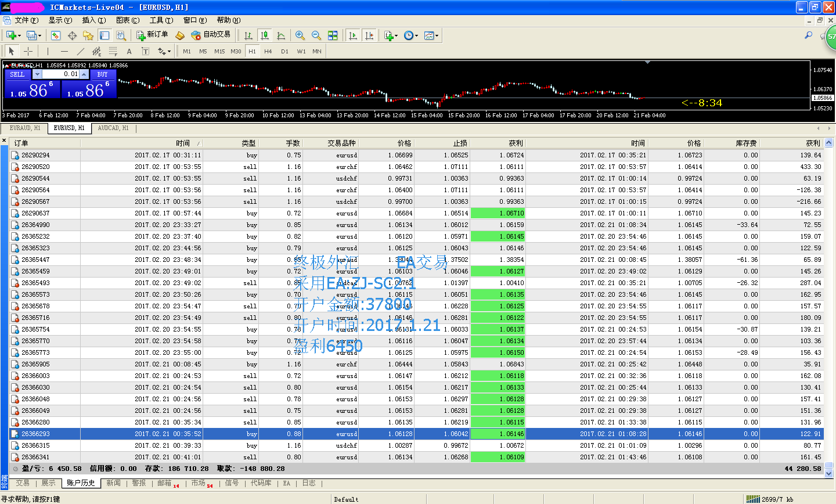Screen dimensions: 836x504
Task: Open the 图表 (Charts) menu
Action: (128, 20)
